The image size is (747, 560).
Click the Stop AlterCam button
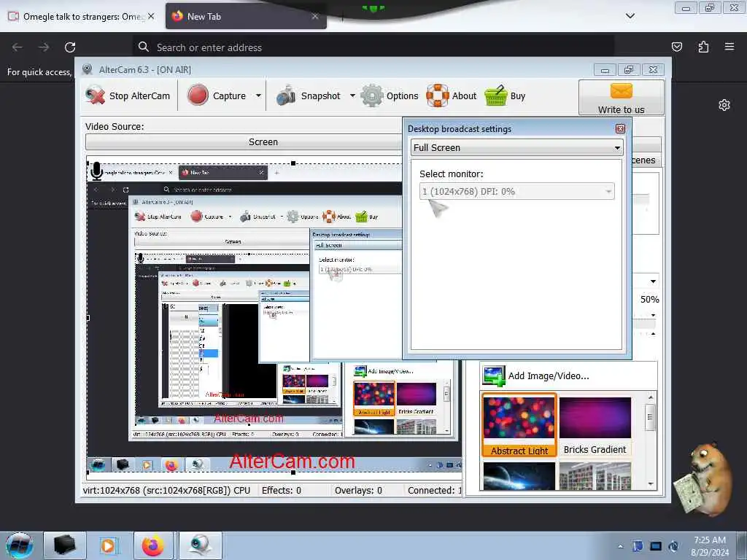click(128, 96)
